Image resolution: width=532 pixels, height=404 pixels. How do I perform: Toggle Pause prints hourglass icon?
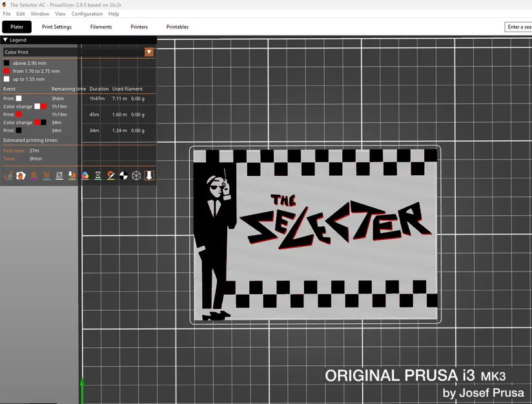pyautogui.click(x=97, y=176)
